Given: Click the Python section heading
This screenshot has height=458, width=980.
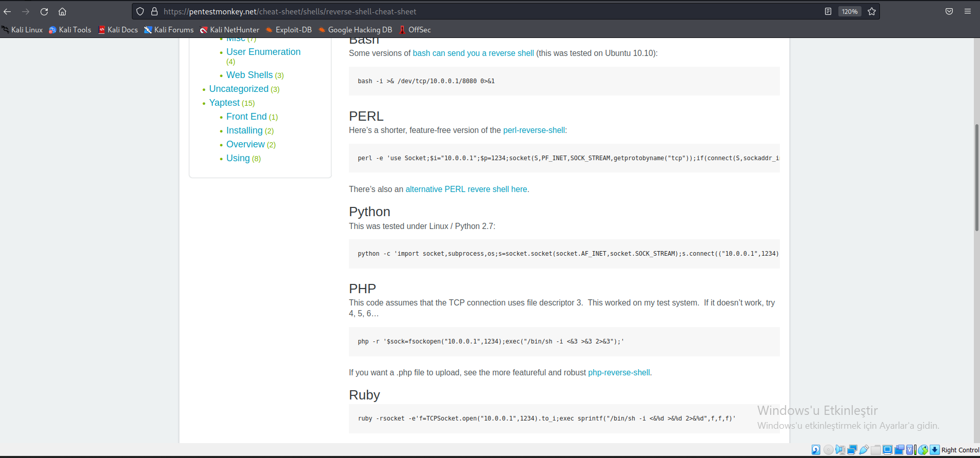Looking at the screenshot, I should click(369, 212).
